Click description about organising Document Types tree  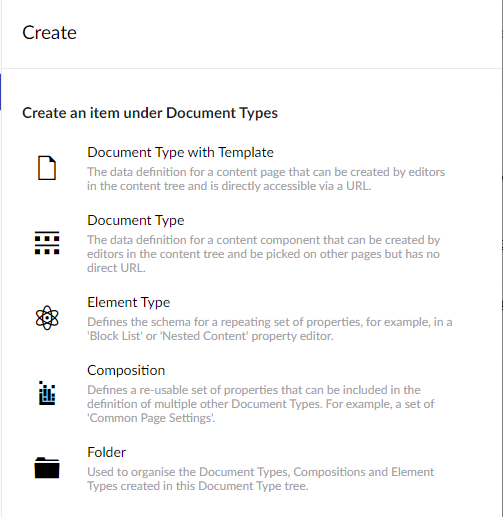click(261, 479)
